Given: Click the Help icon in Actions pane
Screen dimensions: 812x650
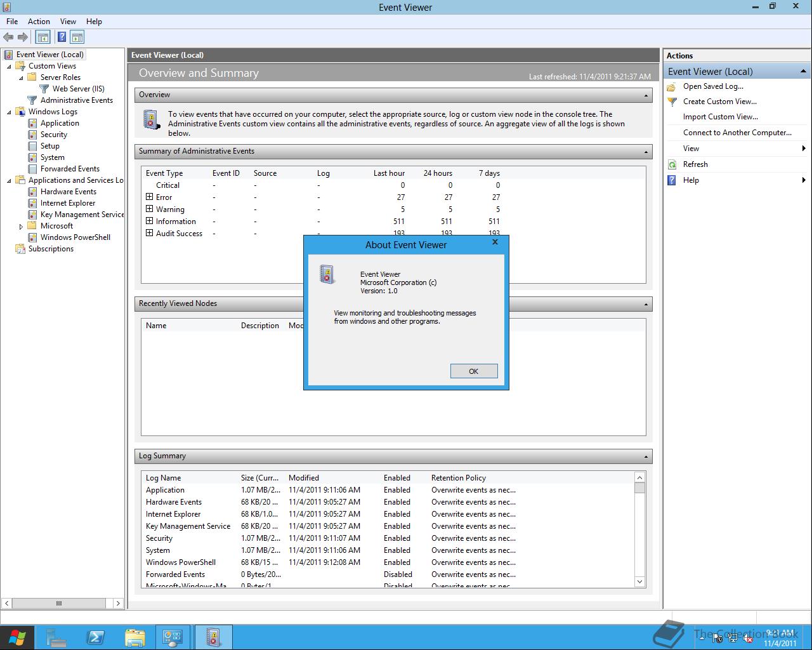Looking at the screenshot, I should point(672,180).
